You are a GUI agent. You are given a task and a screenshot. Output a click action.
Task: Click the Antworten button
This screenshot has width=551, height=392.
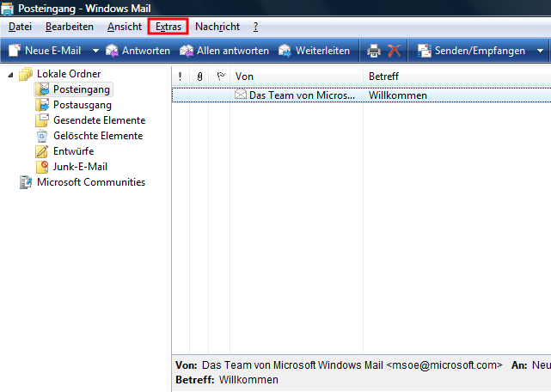click(138, 51)
